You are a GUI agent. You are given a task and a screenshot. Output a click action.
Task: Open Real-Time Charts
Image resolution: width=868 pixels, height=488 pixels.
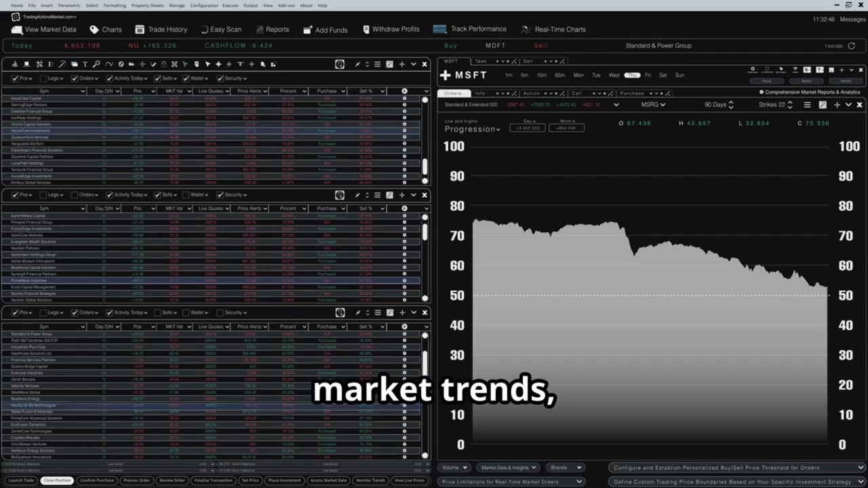[553, 29]
